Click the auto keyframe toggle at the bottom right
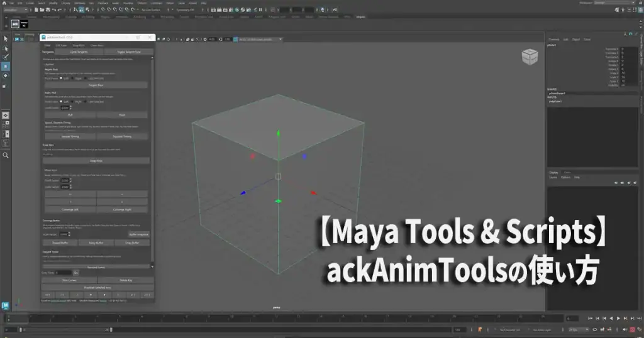644x338 pixels. tap(633, 329)
